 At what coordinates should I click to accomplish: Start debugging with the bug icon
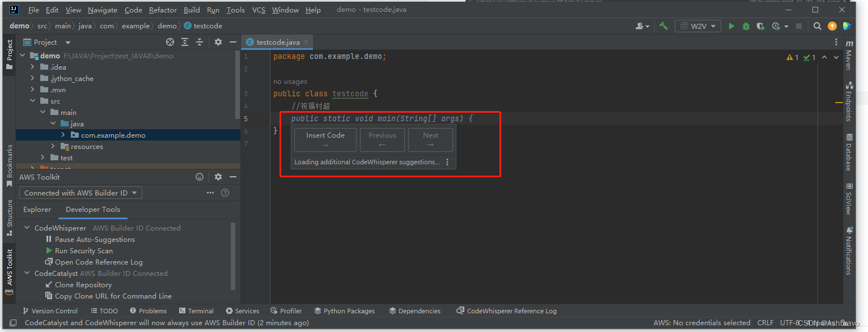click(746, 26)
